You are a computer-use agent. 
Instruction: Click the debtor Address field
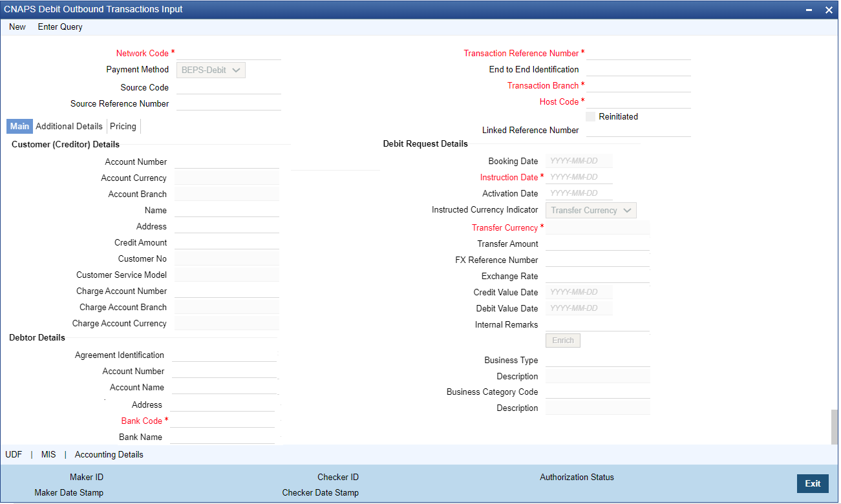(222, 404)
